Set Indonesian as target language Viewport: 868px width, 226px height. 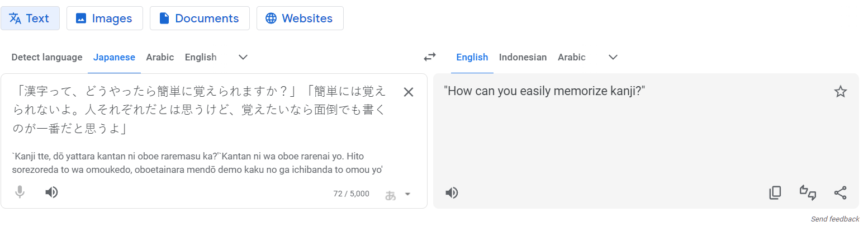point(523,57)
